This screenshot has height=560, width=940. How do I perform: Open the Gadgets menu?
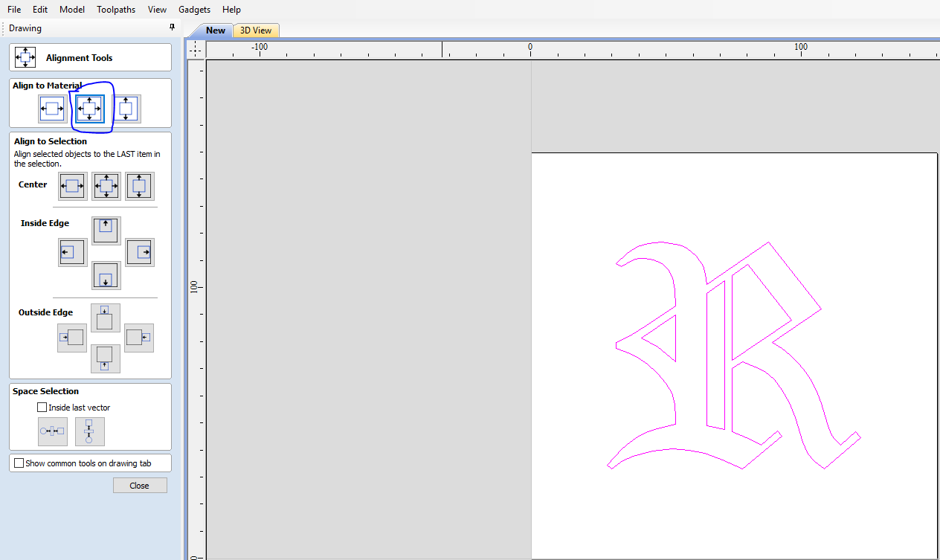pyautogui.click(x=194, y=10)
